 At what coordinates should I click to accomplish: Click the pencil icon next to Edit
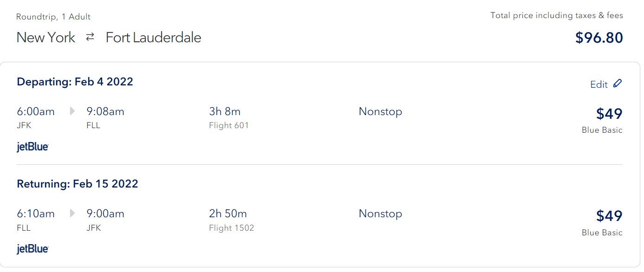point(618,84)
